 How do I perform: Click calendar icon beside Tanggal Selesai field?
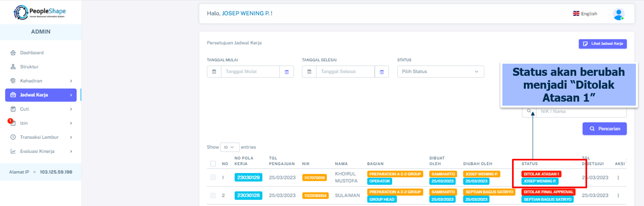point(382,72)
